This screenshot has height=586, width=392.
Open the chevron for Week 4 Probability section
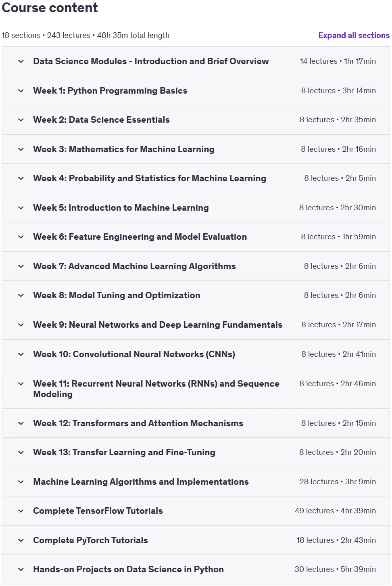[21, 178]
